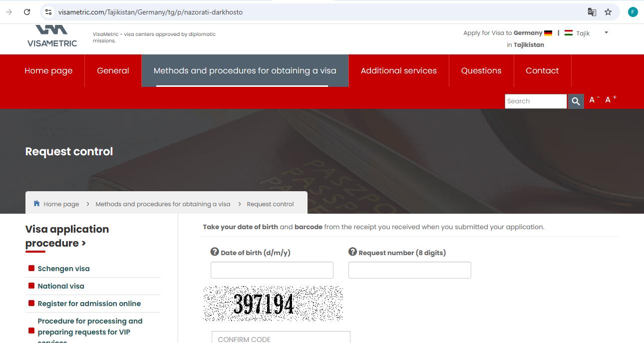Click the German flag icon
Screen dimensions: 644x343
[x=548, y=33]
